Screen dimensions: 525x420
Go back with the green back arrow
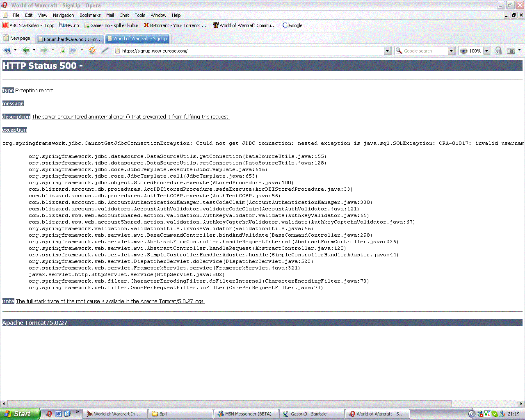[x=26, y=50]
